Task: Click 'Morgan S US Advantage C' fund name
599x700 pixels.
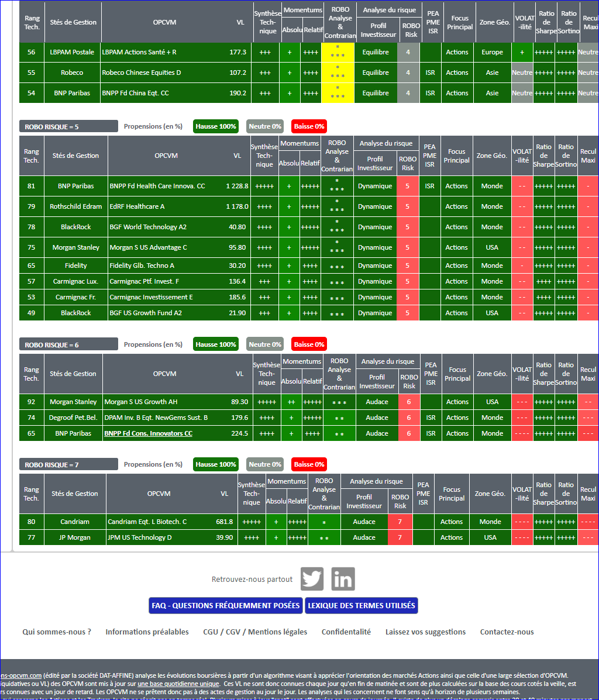Action: click(149, 247)
